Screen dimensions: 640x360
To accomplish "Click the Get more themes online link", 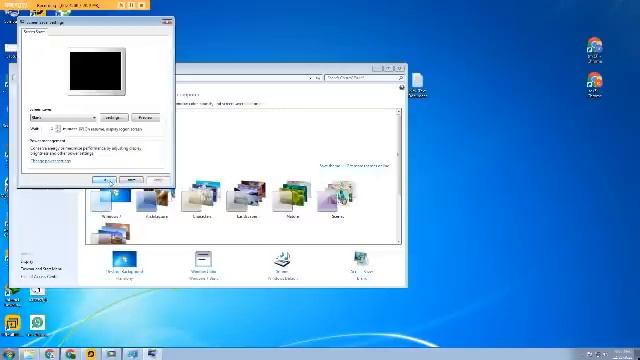I will [x=368, y=166].
